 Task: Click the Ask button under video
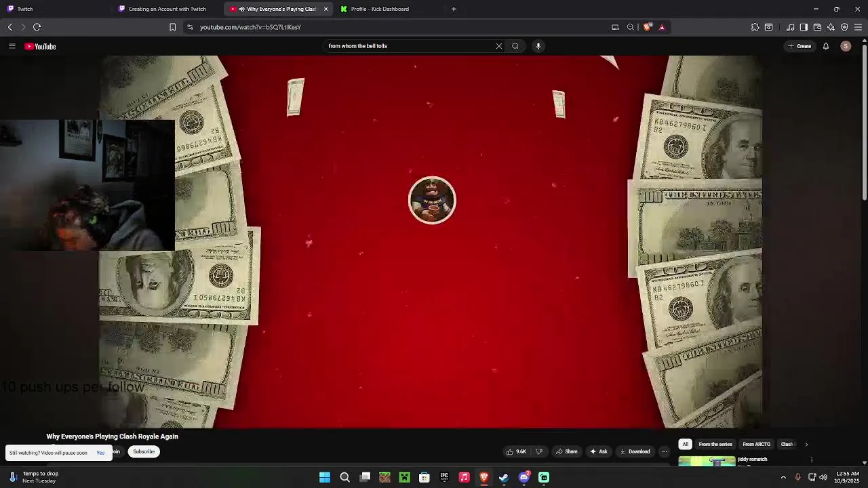(x=599, y=451)
